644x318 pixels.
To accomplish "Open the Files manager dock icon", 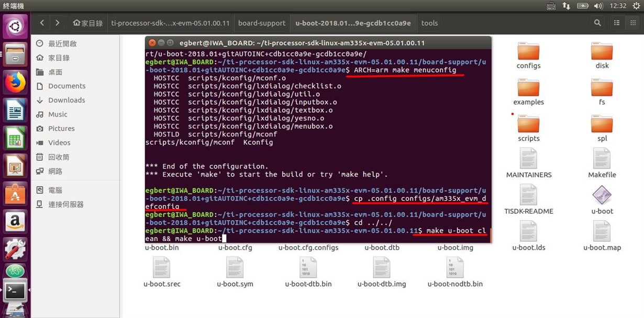I will (x=15, y=54).
